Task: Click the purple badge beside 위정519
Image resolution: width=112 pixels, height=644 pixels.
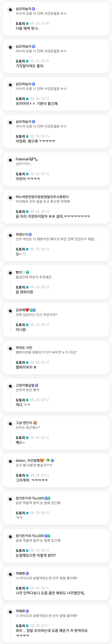Action: click(x=30, y=234)
